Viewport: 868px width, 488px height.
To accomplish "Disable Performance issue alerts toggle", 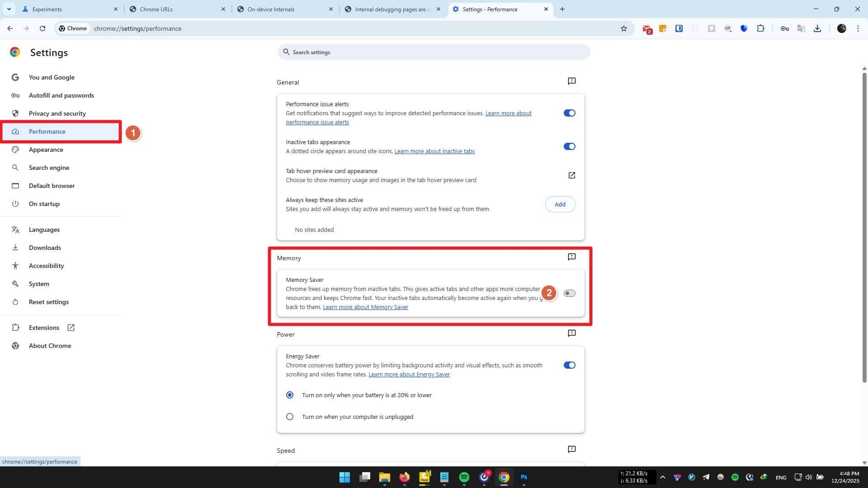I will 569,113.
